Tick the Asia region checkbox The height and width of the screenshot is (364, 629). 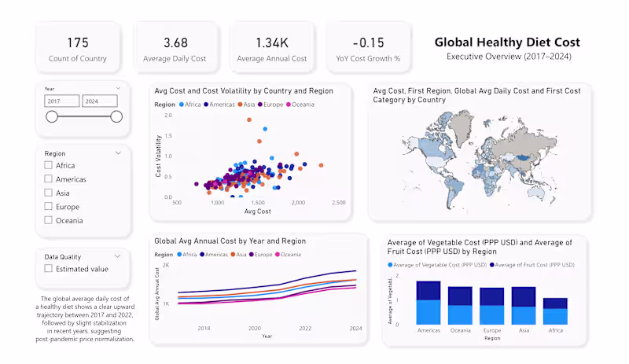tap(48, 193)
